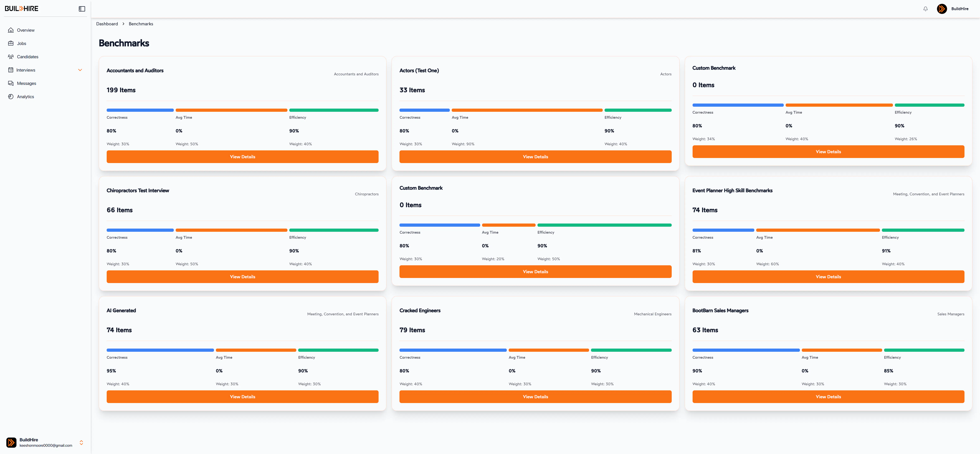Click Weight: 90% in Actors card
980x454 pixels.
pos(463,144)
